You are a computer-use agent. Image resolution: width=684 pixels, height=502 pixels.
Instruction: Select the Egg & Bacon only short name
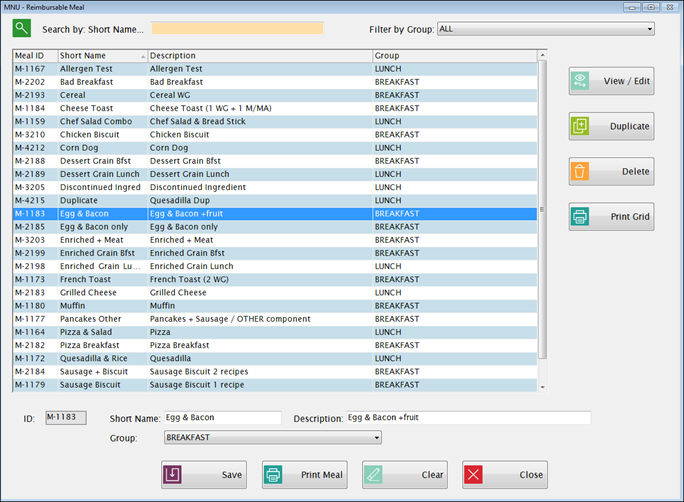[103, 227]
